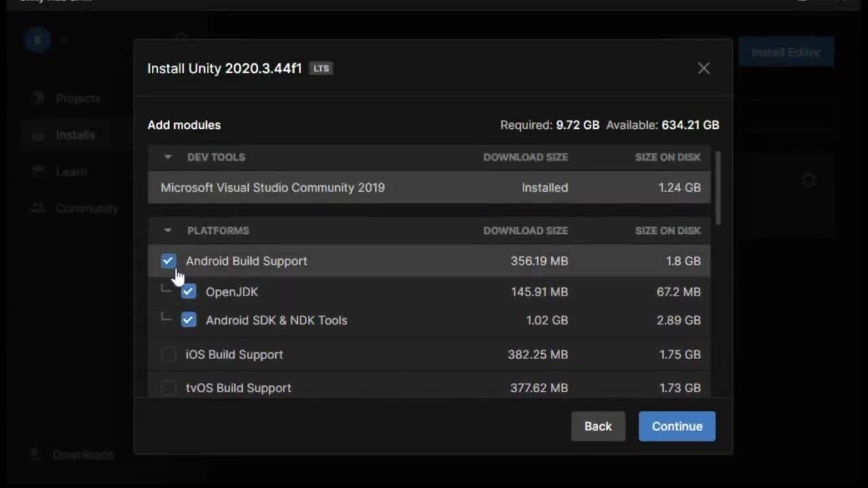Image resolution: width=868 pixels, height=488 pixels.
Task: Click the Available 634.21 GB text
Action: (x=663, y=125)
